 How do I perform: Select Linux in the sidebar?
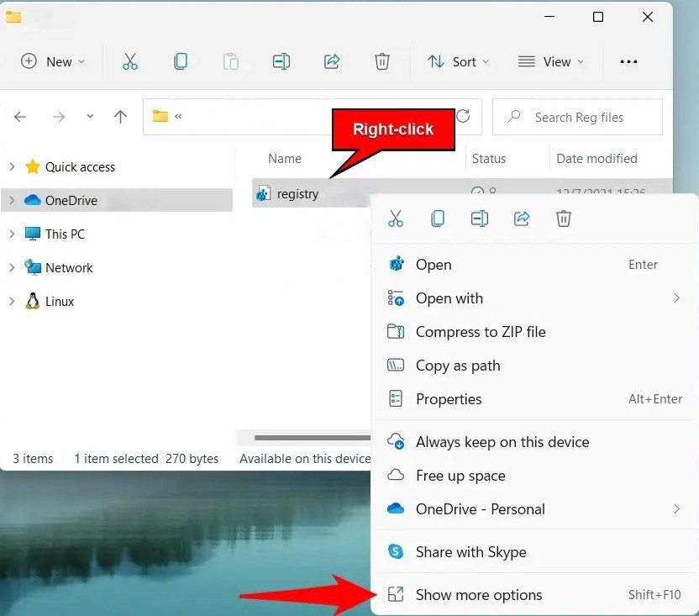(60, 301)
